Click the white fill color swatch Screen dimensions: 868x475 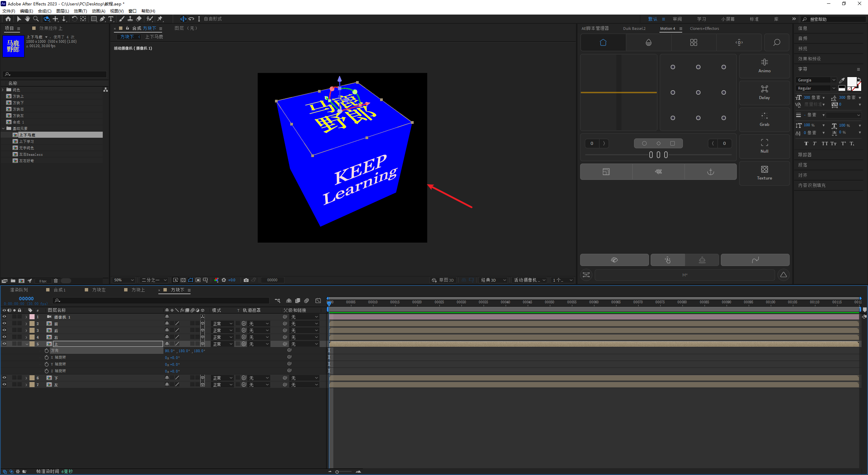[x=851, y=81]
